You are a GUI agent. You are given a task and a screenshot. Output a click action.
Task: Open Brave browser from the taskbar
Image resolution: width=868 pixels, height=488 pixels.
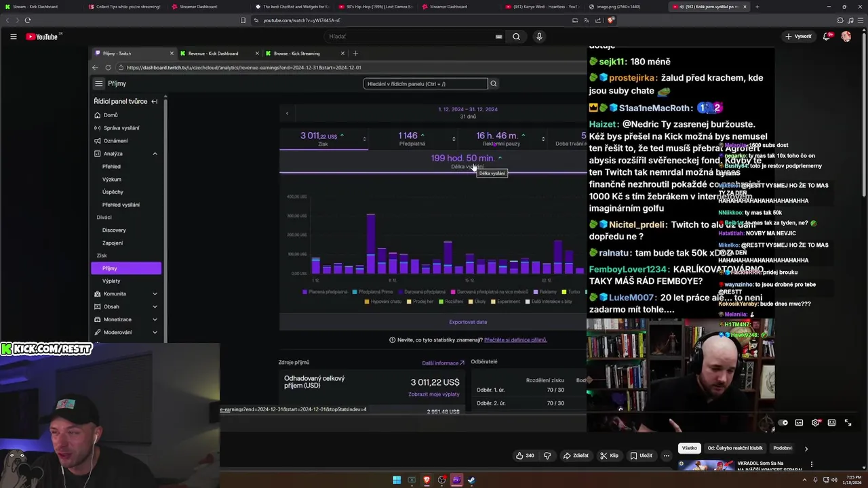[427, 481]
